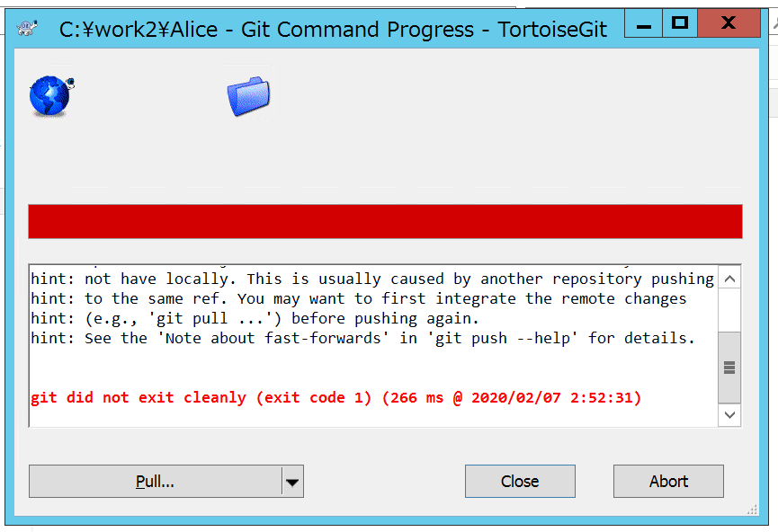Click the Pull... button
The width and height of the screenshot is (778, 532).
click(x=156, y=482)
